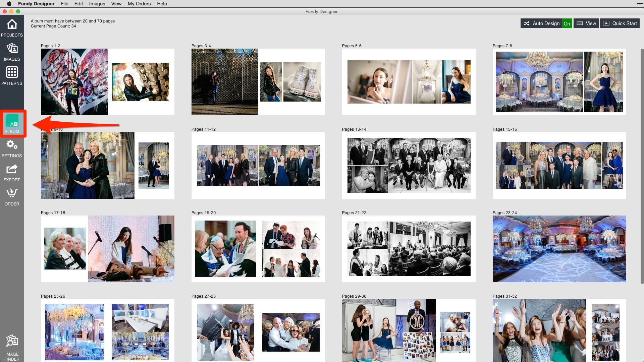This screenshot has height=362, width=644.
Task: Launch the Quick Start guide
Action: (x=620, y=23)
